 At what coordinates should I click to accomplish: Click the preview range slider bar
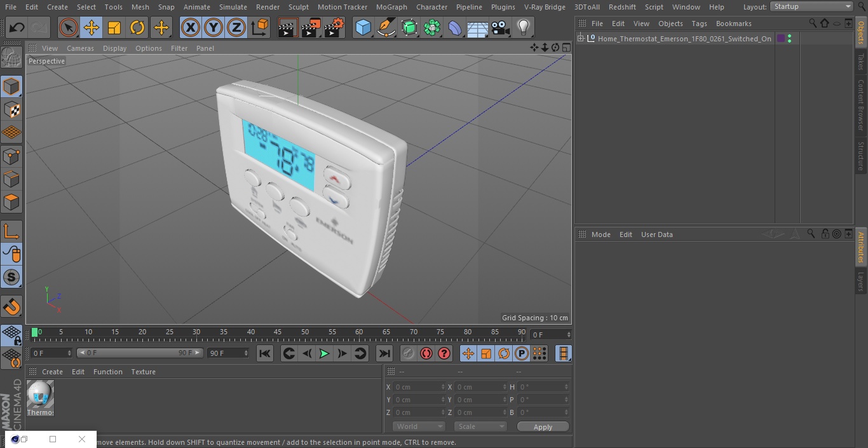click(140, 353)
